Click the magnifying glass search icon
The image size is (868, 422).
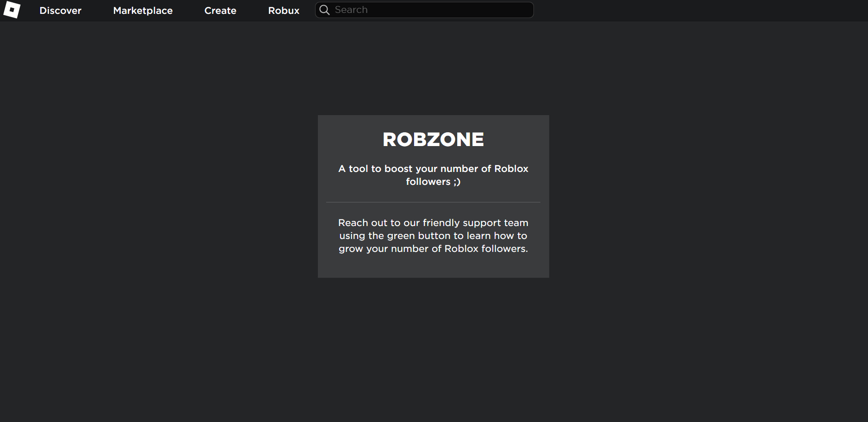324,10
